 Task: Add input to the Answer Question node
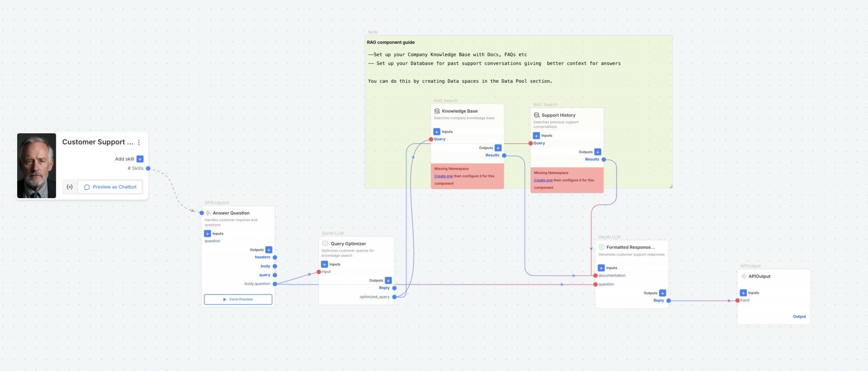tap(208, 233)
